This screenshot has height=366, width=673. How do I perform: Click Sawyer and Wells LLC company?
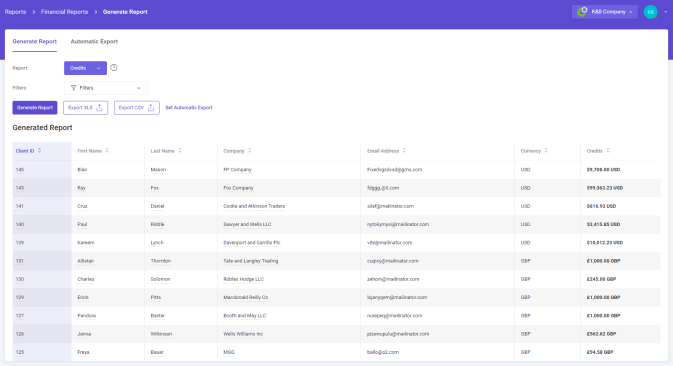(x=247, y=224)
